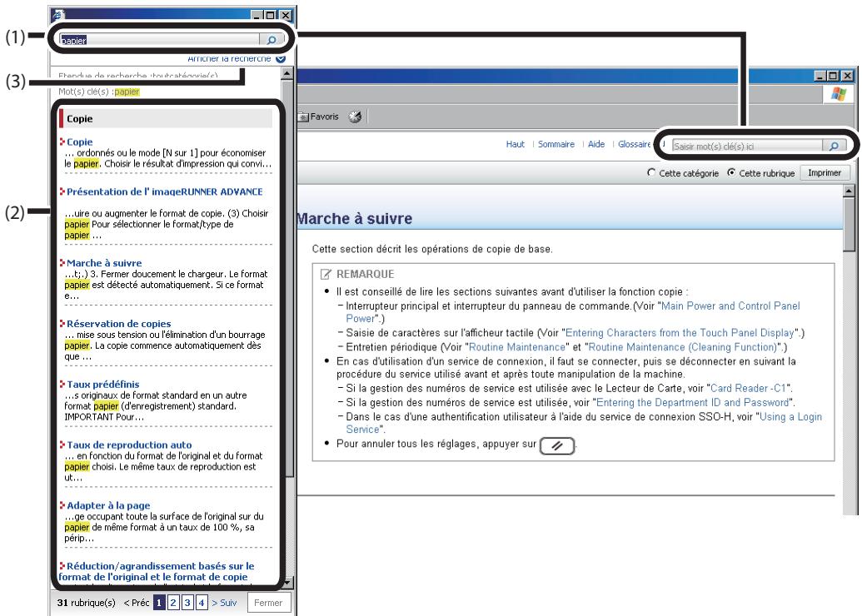Click the "Copie" category header in results
Image resolution: width=862 pixels, height=616 pixels.
(166, 119)
